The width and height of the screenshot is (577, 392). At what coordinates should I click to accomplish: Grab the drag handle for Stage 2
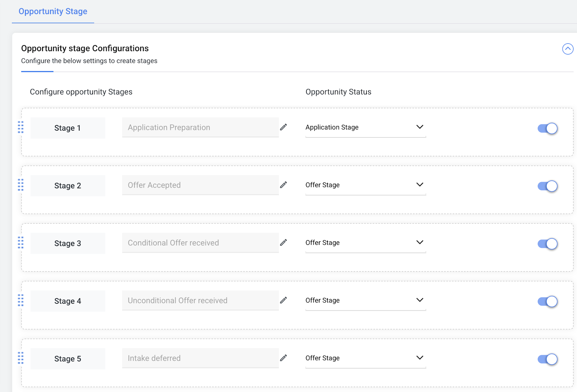click(21, 185)
